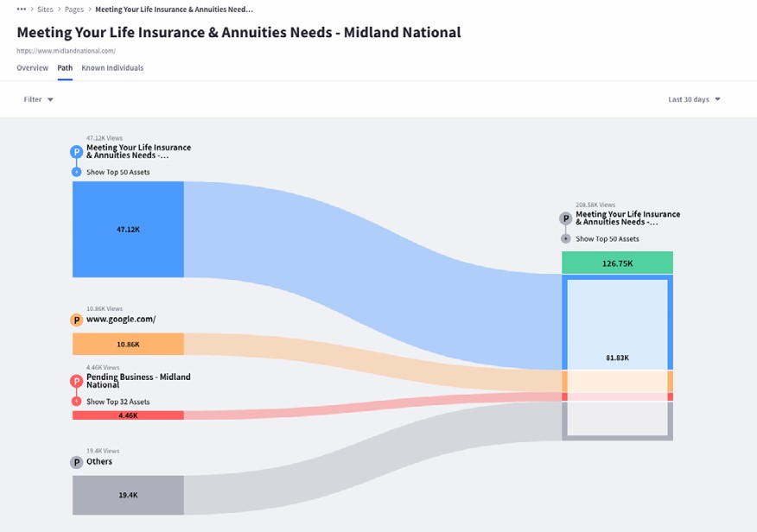The height and width of the screenshot is (532, 757).
Task: Click the gray 19.4K Others block
Action: coord(128,495)
